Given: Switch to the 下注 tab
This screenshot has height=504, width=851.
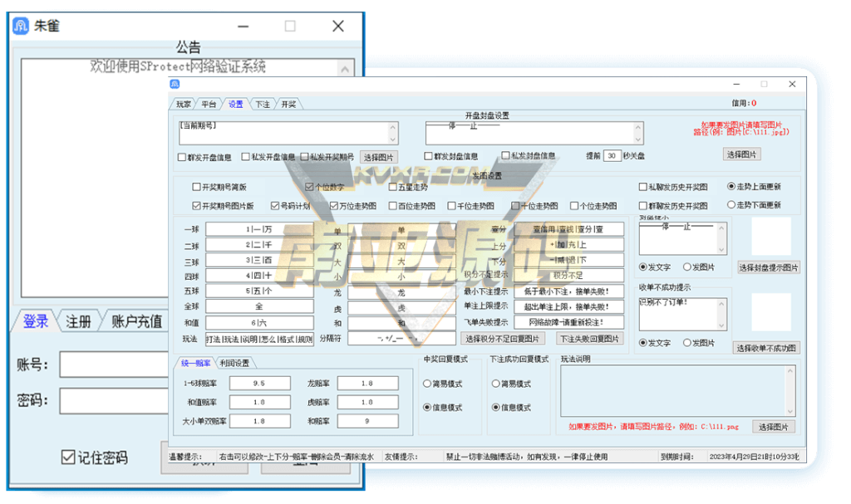Looking at the screenshot, I should tap(262, 104).
